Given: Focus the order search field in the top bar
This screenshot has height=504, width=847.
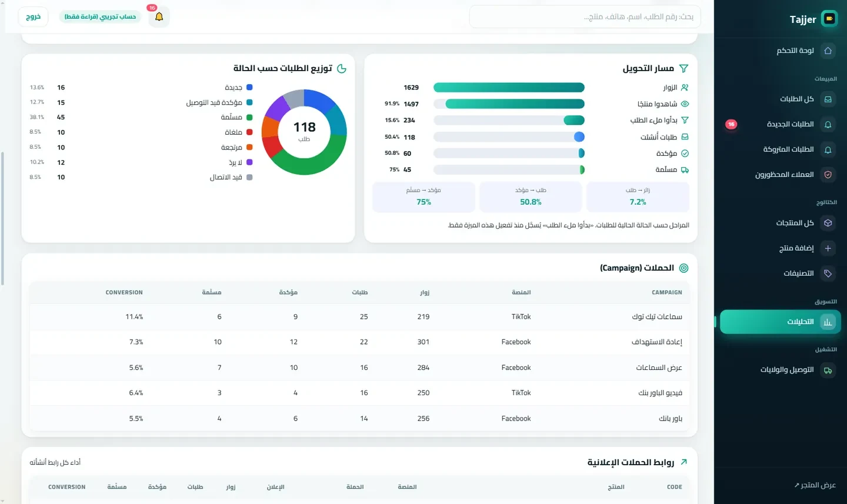Looking at the screenshot, I should click(x=585, y=16).
